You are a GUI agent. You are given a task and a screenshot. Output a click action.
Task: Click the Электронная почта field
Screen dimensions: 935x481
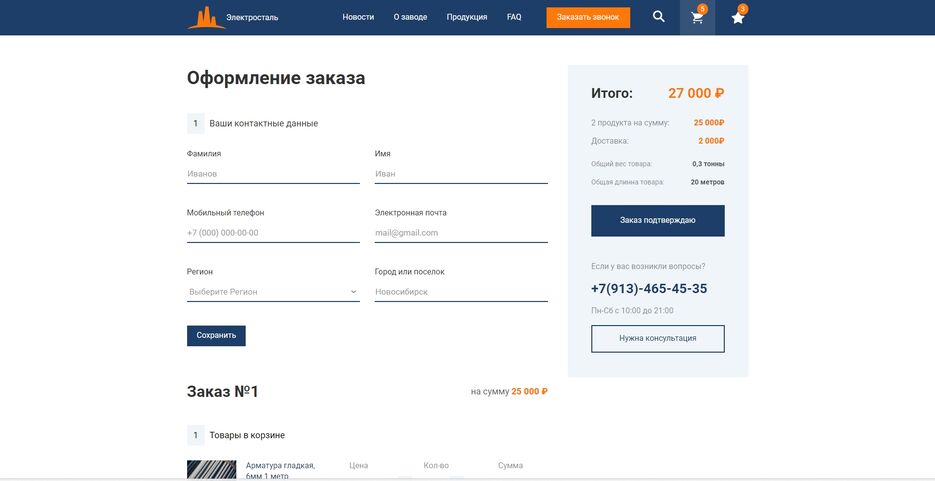click(x=461, y=233)
